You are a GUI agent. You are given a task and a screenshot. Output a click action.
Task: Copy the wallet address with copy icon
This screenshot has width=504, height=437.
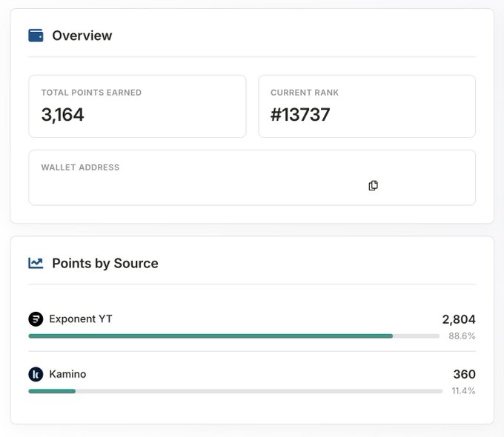point(373,185)
